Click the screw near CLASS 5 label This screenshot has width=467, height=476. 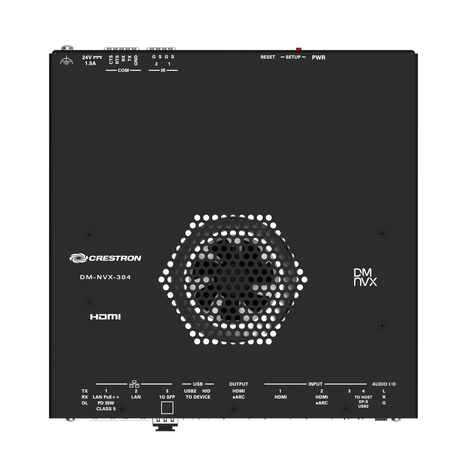pyautogui.click(x=121, y=409)
